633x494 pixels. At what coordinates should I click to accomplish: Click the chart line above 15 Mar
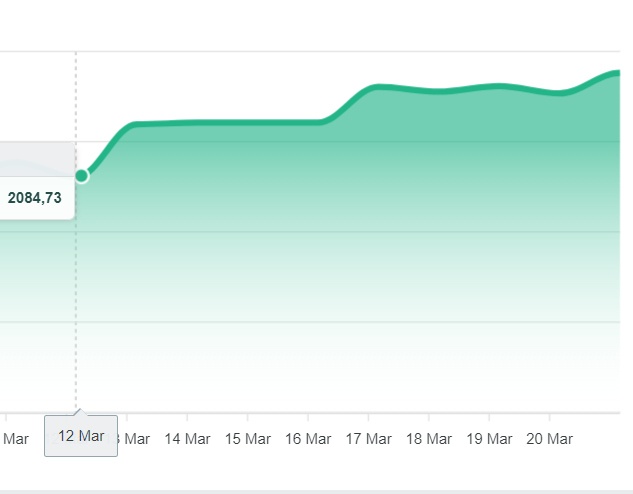[248, 122]
